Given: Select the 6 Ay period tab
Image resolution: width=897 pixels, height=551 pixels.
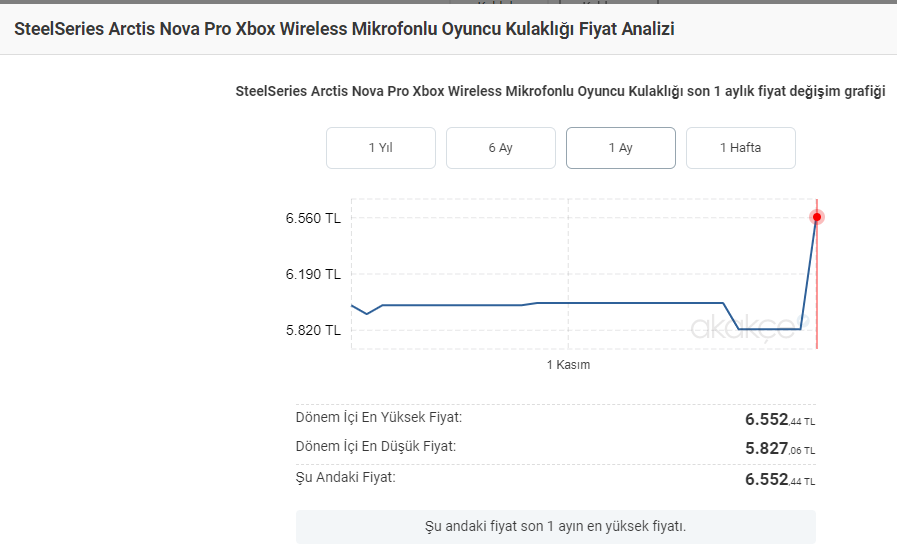Looking at the screenshot, I should coord(500,148).
